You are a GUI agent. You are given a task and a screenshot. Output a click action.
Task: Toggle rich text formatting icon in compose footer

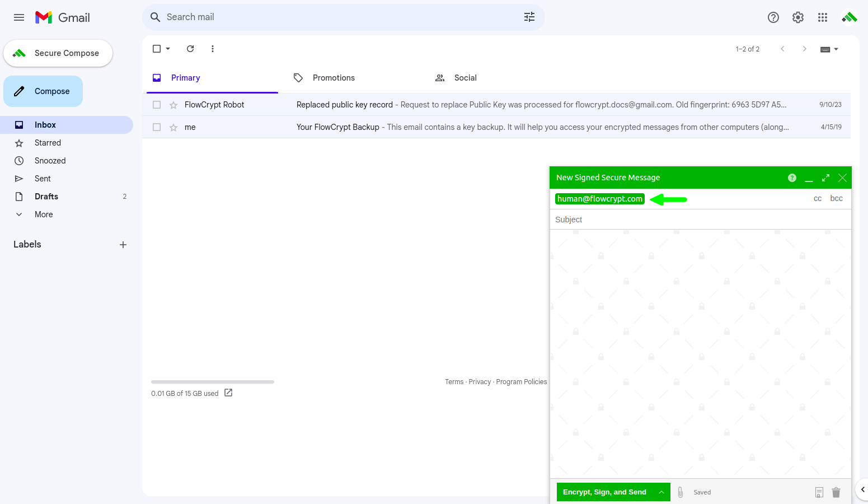(x=819, y=493)
